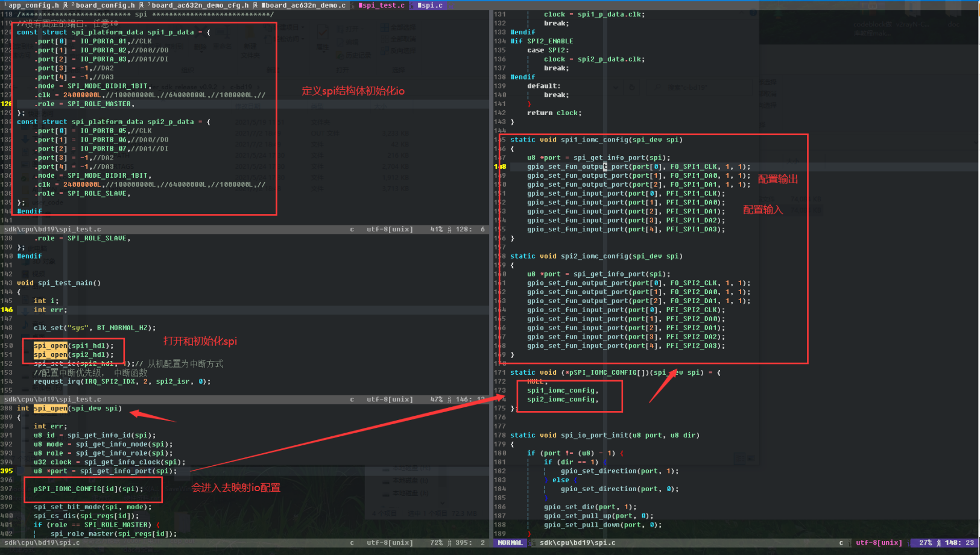Click the highlighted spi_open(spi1_hdl) call
Screen dimensions: 980x555
click(x=74, y=346)
